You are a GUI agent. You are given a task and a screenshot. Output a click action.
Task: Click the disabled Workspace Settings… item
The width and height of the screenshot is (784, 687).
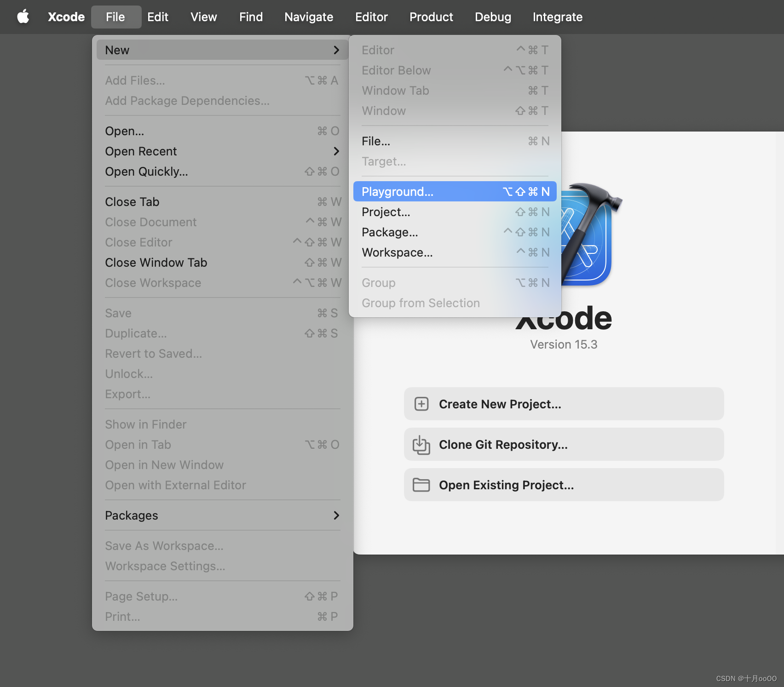click(223, 566)
